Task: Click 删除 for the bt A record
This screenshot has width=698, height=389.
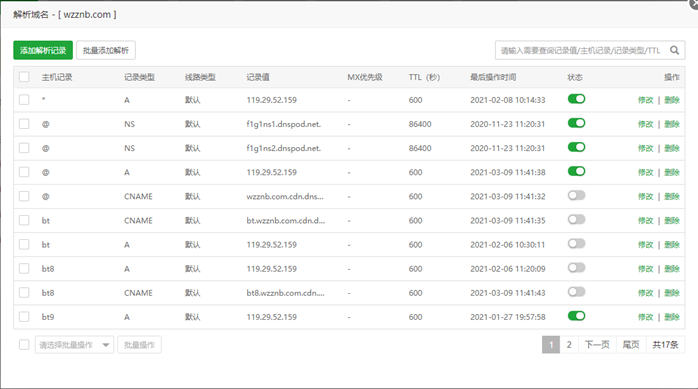Action: tap(672, 244)
